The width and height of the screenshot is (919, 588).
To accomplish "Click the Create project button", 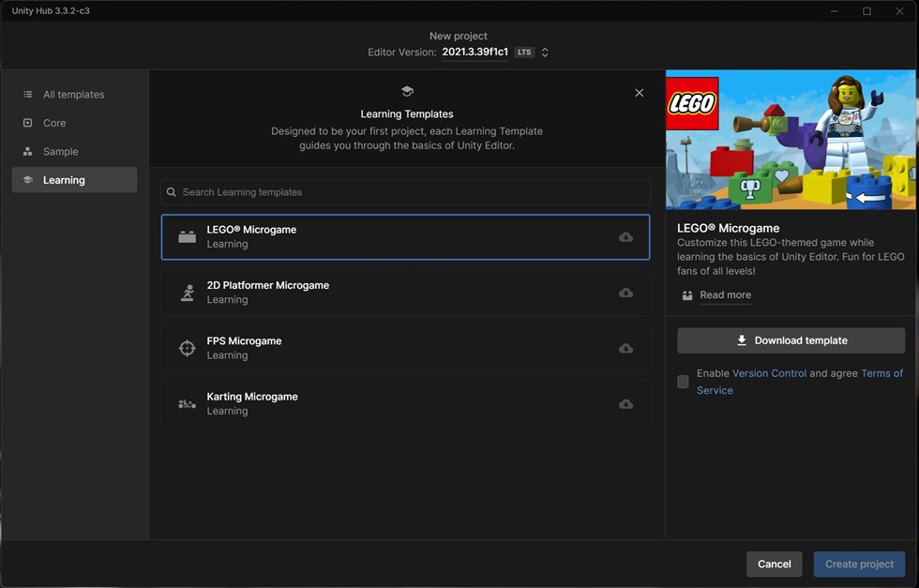I will [859, 564].
